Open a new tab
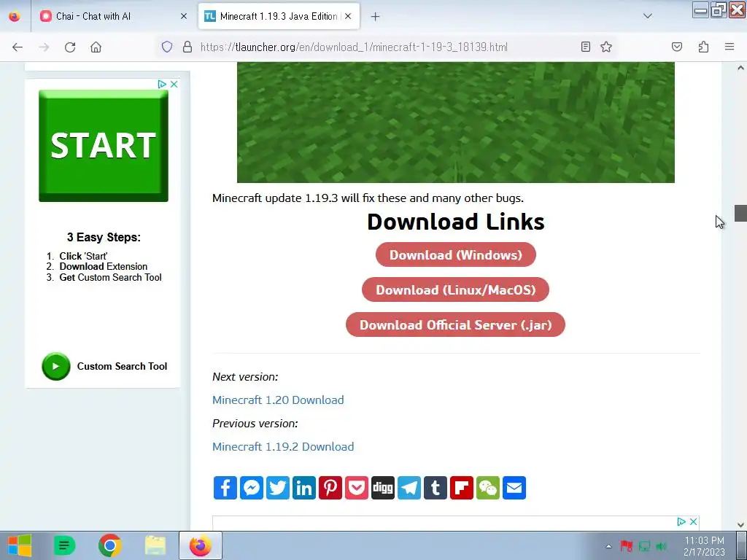This screenshot has height=560, width=747. pyautogui.click(x=376, y=17)
